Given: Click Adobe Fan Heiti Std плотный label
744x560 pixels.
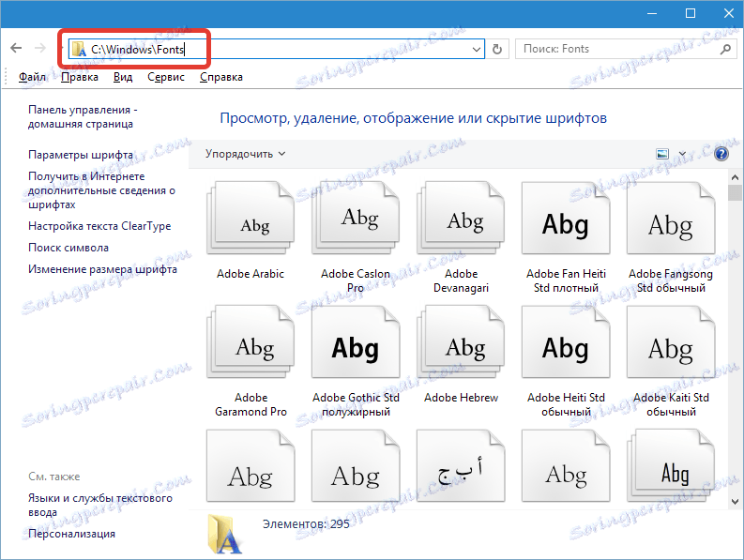Looking at the screenshot, I should pos(566,281).
